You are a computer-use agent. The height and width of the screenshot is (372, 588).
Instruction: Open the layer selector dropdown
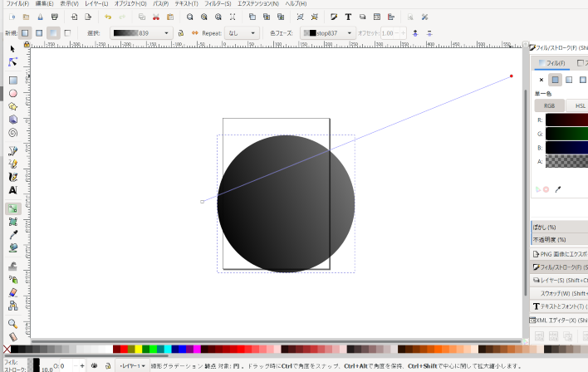coord(132,365)
